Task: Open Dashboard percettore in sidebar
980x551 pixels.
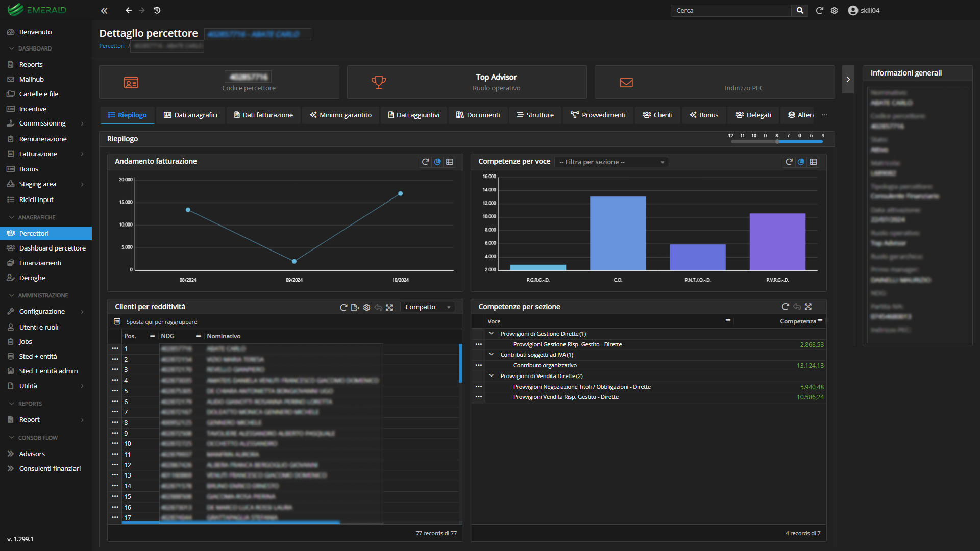Action: (x=46, y=248)
